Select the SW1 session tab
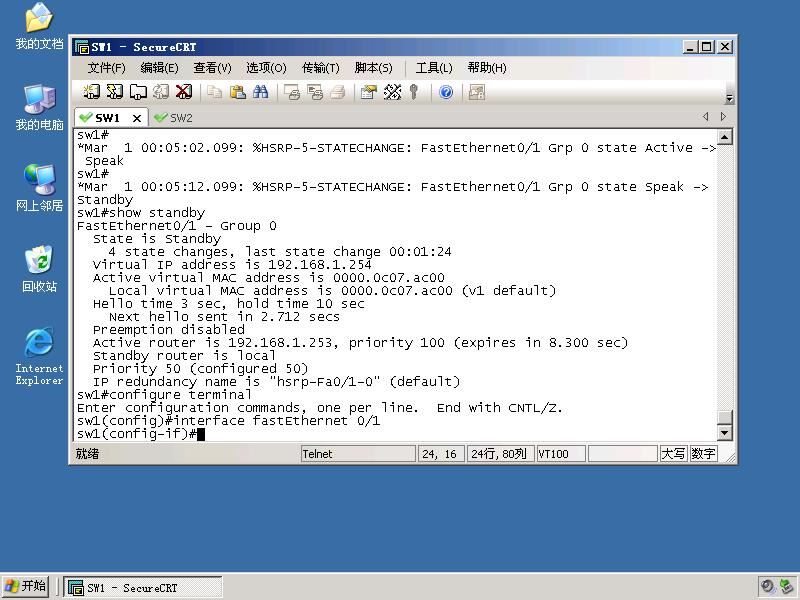The image size is (800, 600). (107, 118)
